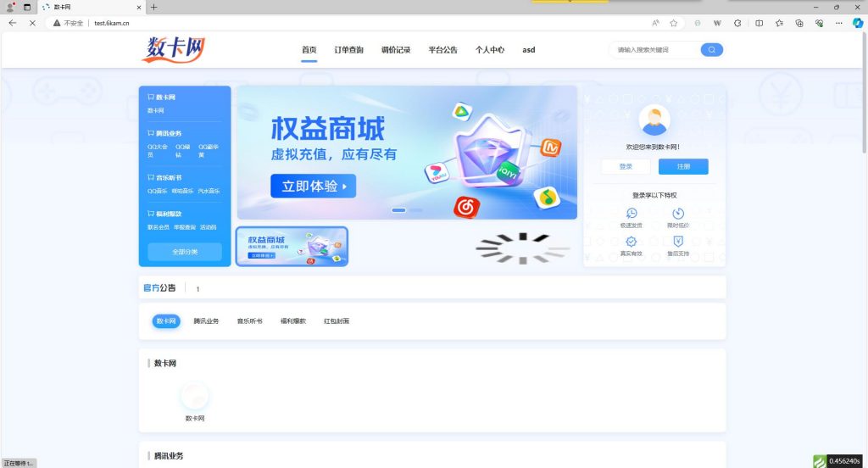Open the 订单查询 nav item
The width and height of the screenshot is (868, 468).
(348, 50)
